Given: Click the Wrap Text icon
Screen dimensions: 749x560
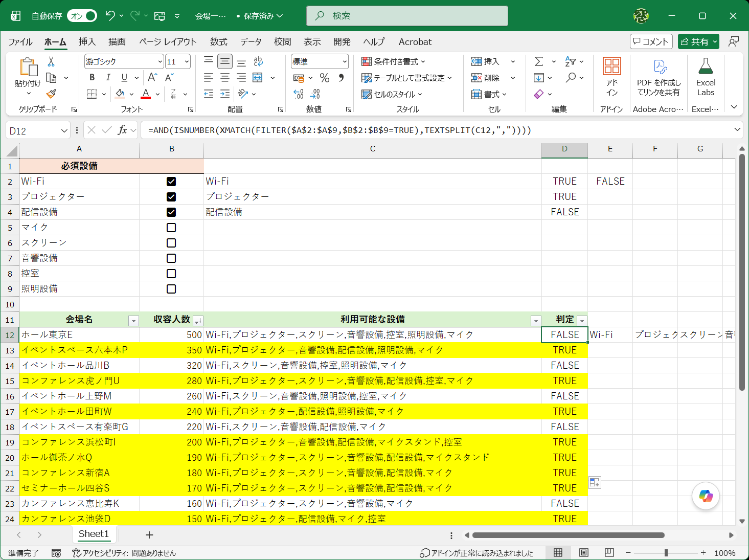Looking at the screenshot, I should [x=258, y=61].
